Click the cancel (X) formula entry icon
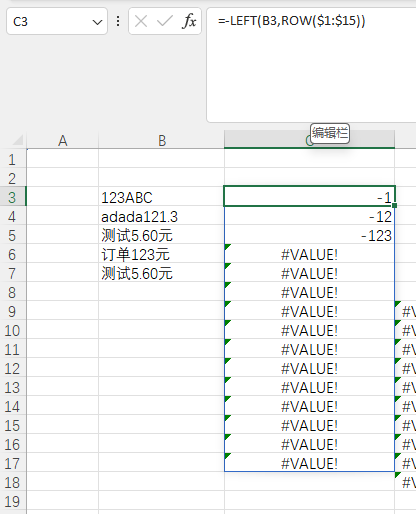The width and height of the screenshot is (416, 514). click(x=141, y=22)
